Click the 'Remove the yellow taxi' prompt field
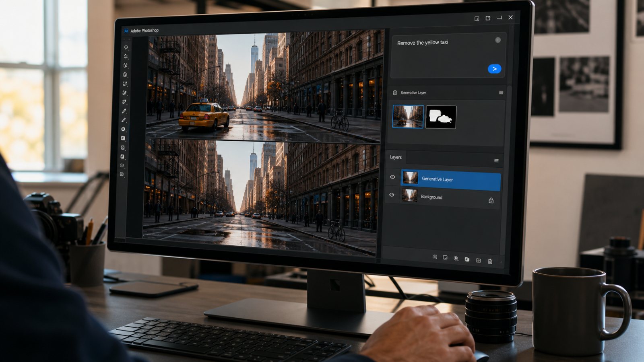Screen dimensions: 644x362 448,56
